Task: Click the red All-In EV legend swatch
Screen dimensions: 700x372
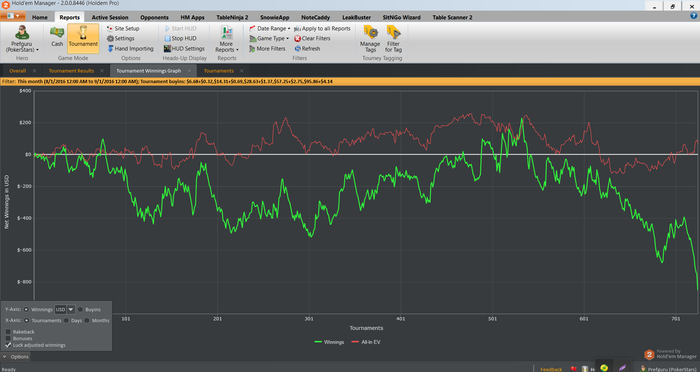Action: [355, 342]
